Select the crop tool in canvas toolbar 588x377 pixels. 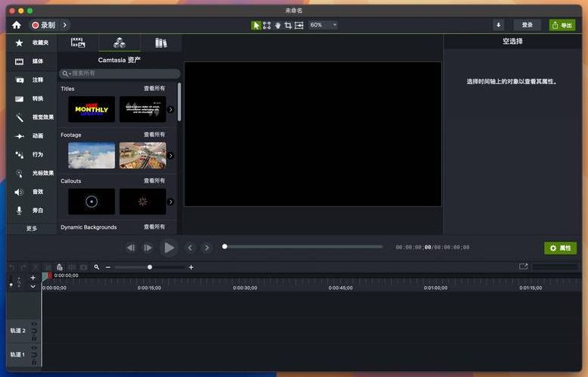(288, 25)
